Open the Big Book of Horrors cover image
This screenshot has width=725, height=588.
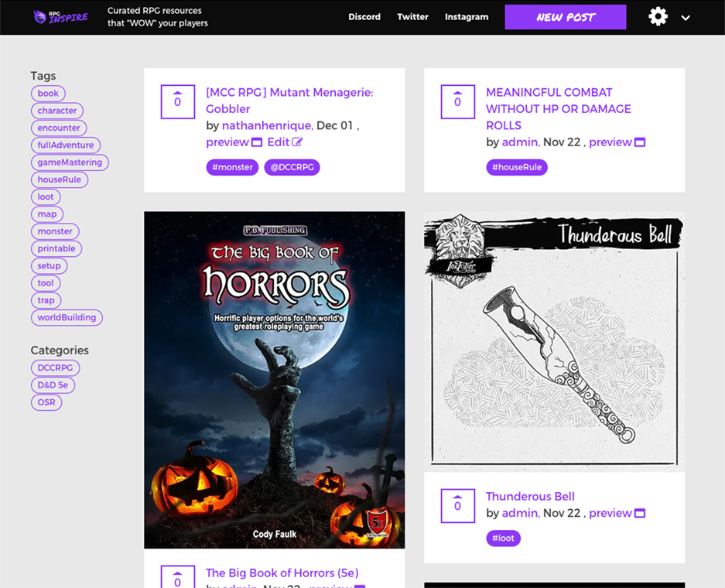tap(274, 380)
